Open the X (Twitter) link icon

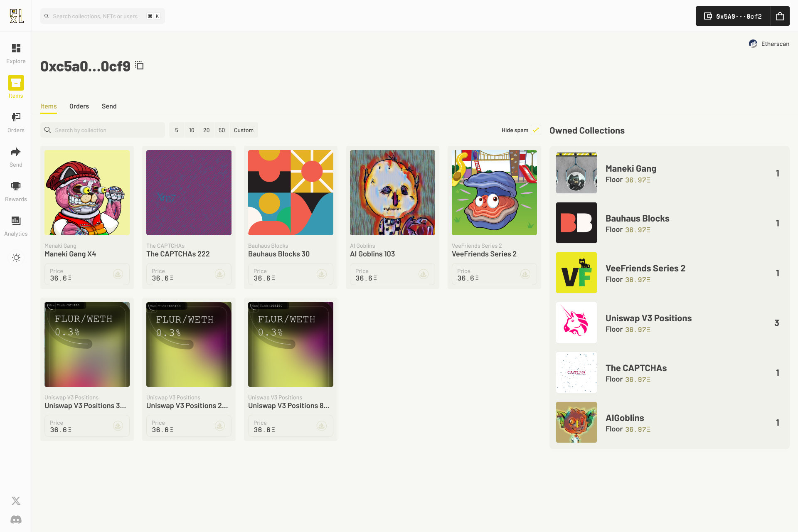tap(16, 501)
